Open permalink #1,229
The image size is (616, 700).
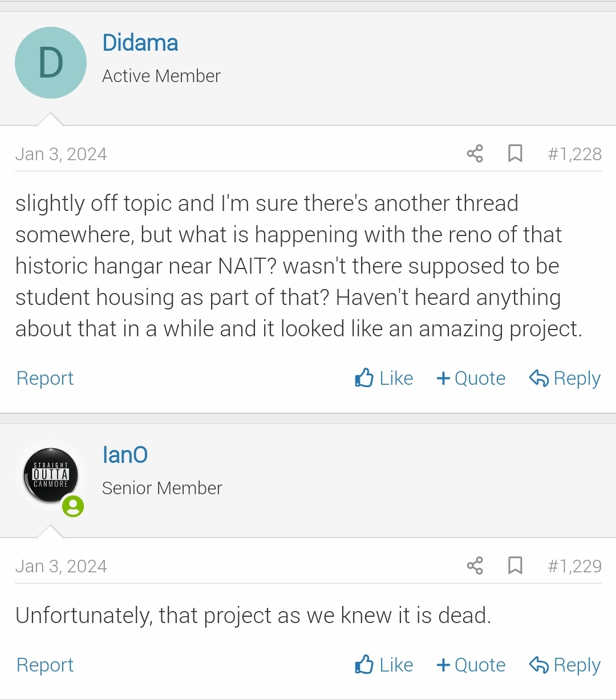pos(574,567)
